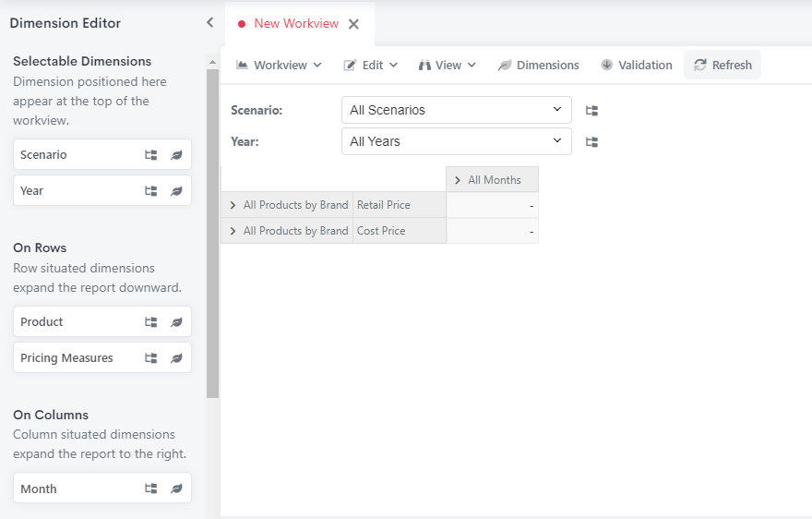Select the Cost Price row header
Screen dimensions: 812x519
(400, 231)
